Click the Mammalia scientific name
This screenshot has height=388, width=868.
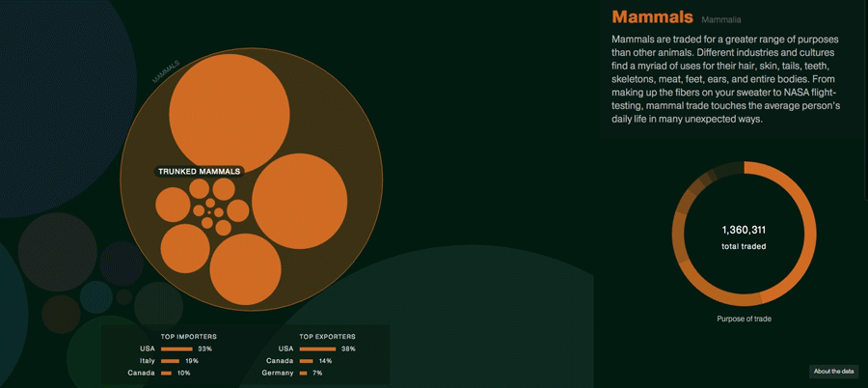[x=721, y=20]
